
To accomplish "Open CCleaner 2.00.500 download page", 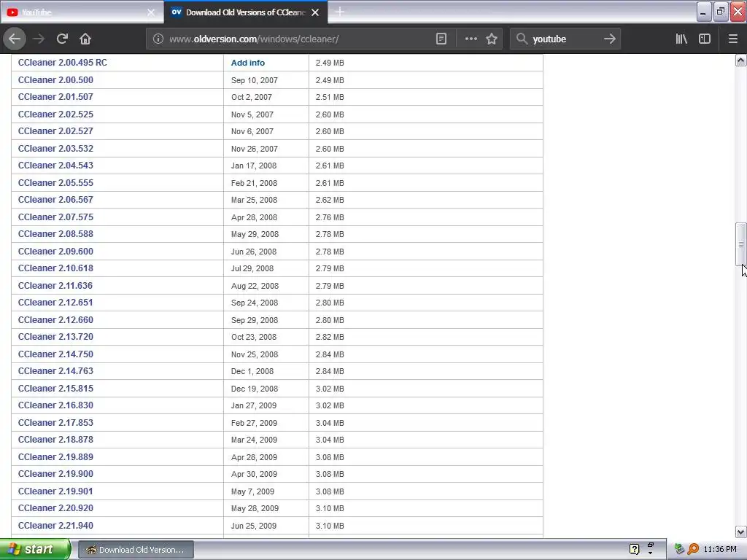I will tap(55, 80).
